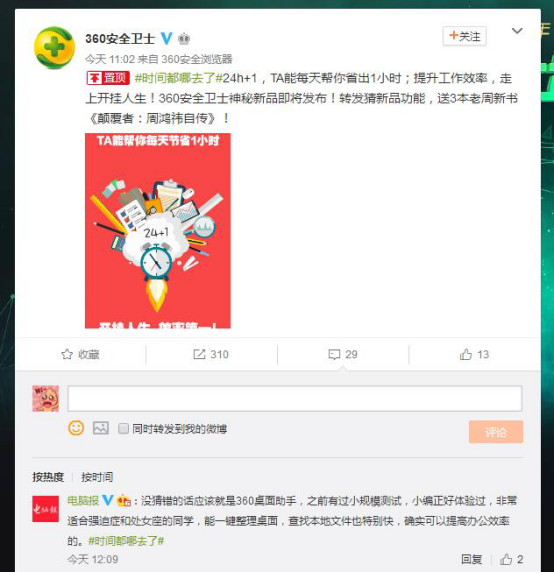Expand the post options chevron

pyautogui.click(x=517, y=31)
